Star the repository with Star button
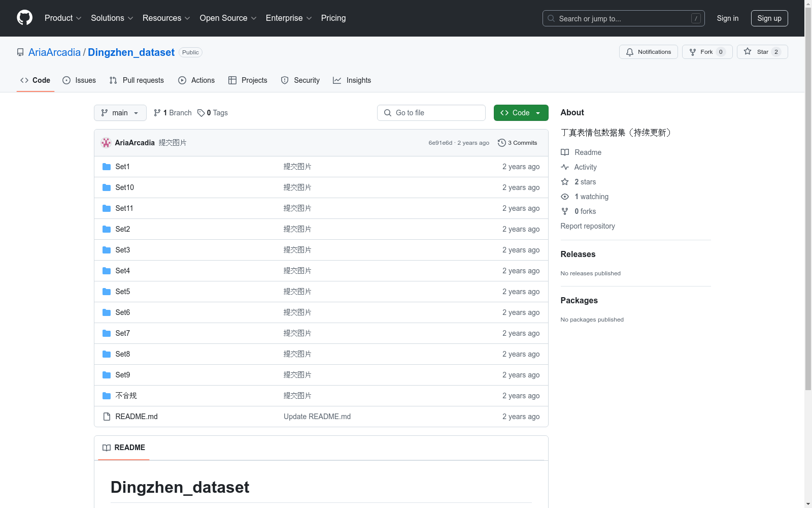 click(x=762, y=52)
